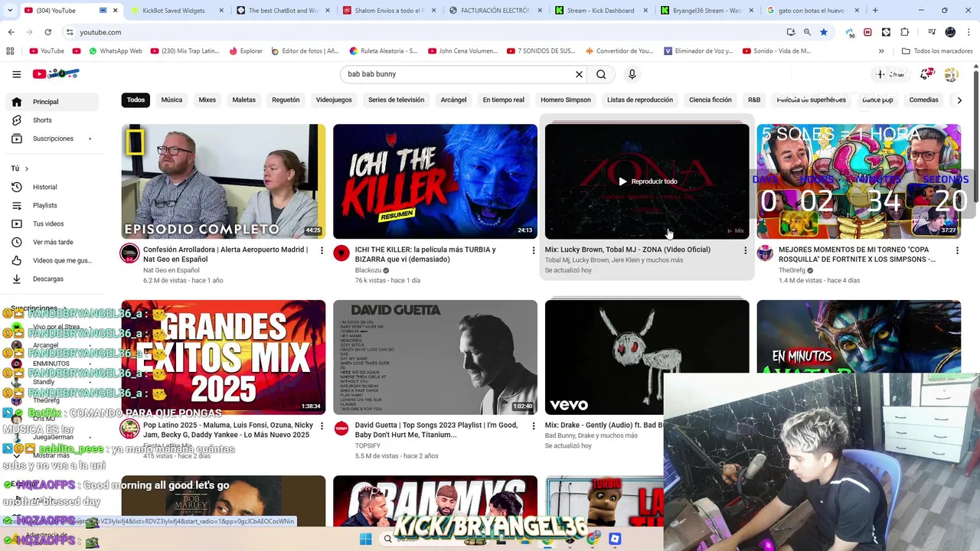Open the Create (Crear) button
The image size is (980, 551).
pyautogui.click(x=891, y=74)
